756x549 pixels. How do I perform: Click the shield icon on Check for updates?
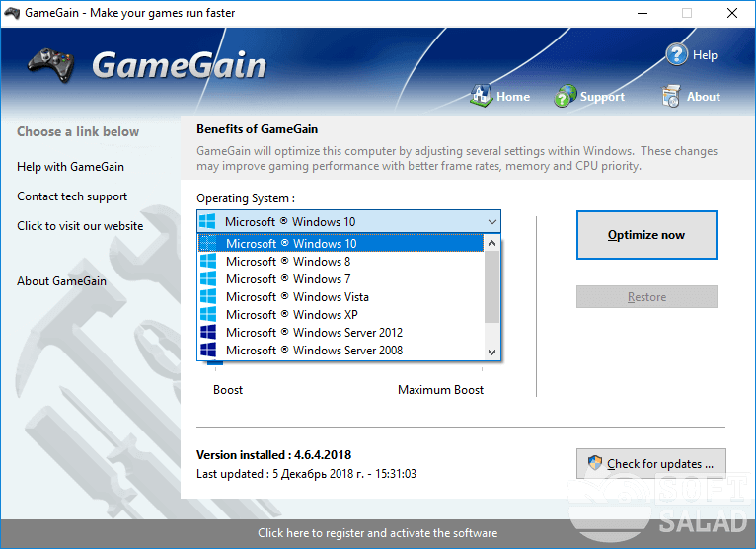(595, 463)
